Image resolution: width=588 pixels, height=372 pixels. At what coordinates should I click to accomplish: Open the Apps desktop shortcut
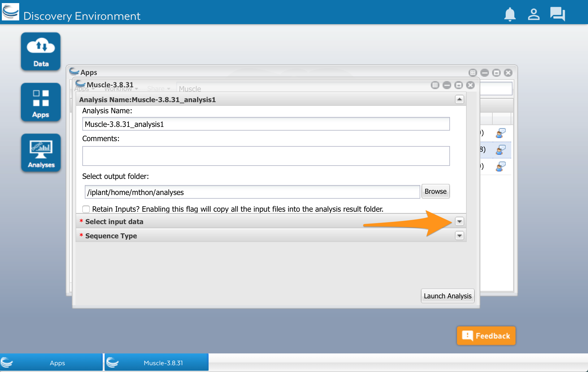[x=41, y=102]
